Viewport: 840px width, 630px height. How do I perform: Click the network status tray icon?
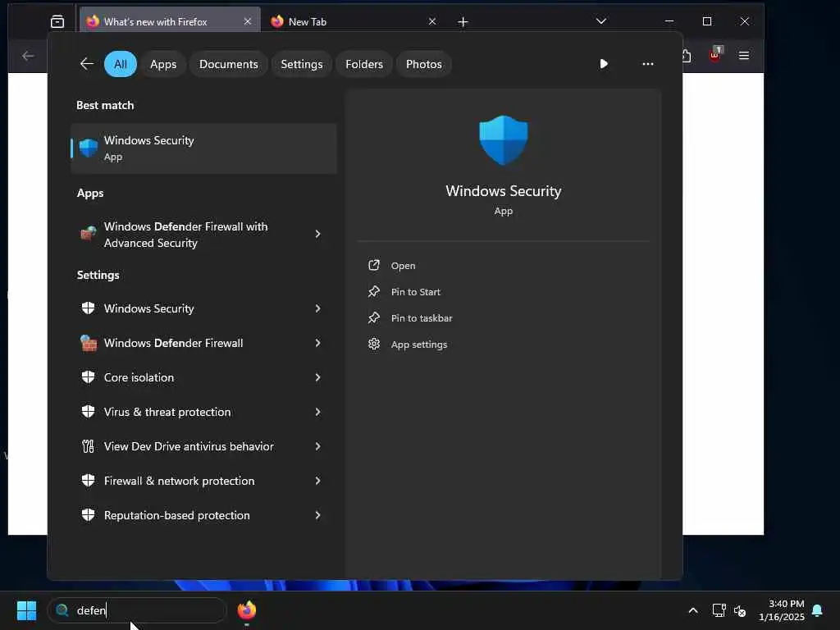point(719,610)
